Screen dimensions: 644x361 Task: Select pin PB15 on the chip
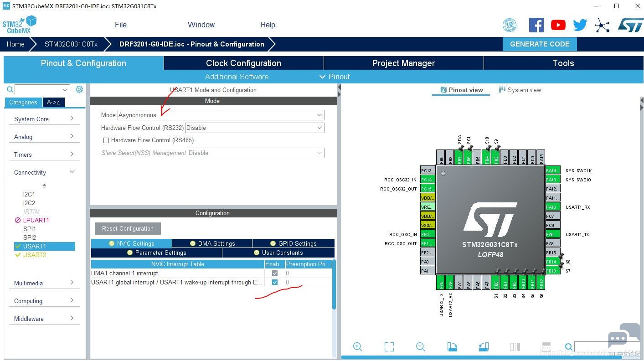[x=553, y=253]
